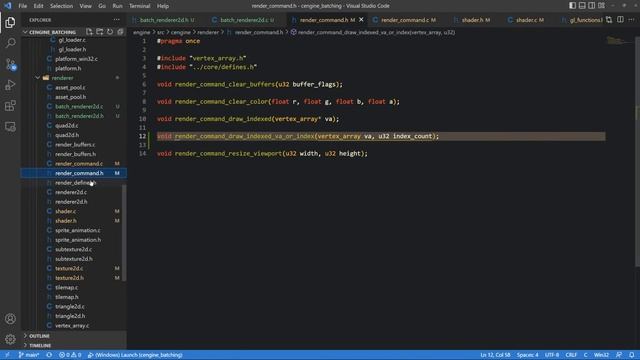Change language mode C in status bar
This screenshot has height=360, width=640.
click(x=585, y=355)
